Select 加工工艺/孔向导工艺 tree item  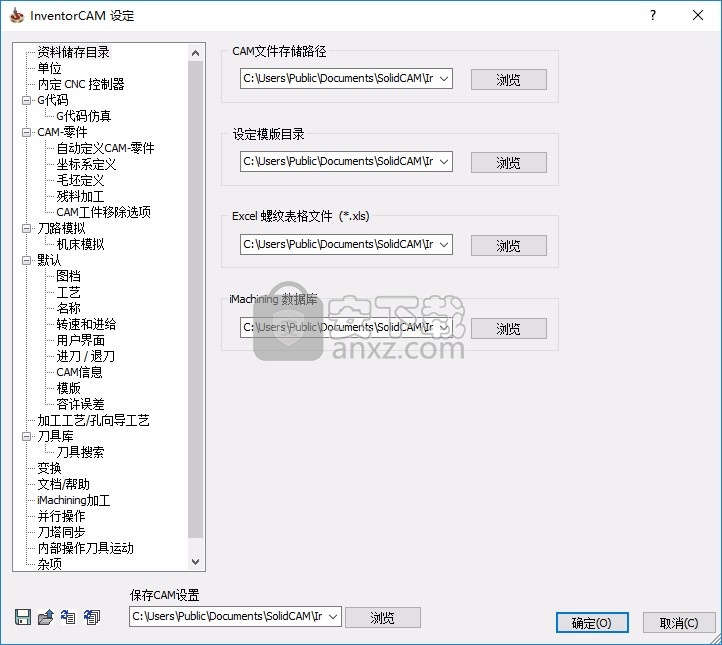coord(93,420)
